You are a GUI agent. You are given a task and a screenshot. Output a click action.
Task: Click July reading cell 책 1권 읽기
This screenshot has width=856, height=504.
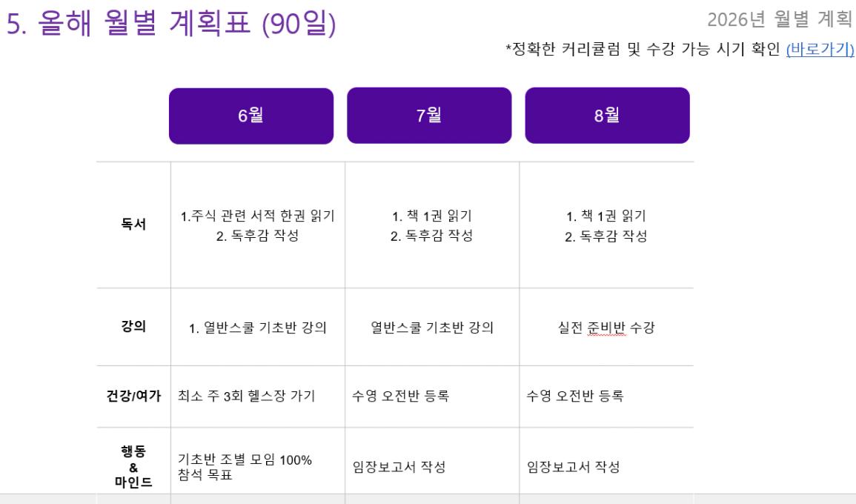[432, 216]
